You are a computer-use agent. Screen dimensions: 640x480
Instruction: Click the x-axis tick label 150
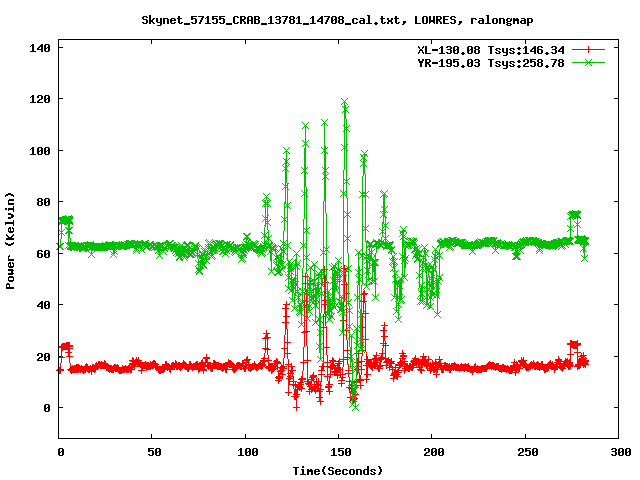click(341, 452)
